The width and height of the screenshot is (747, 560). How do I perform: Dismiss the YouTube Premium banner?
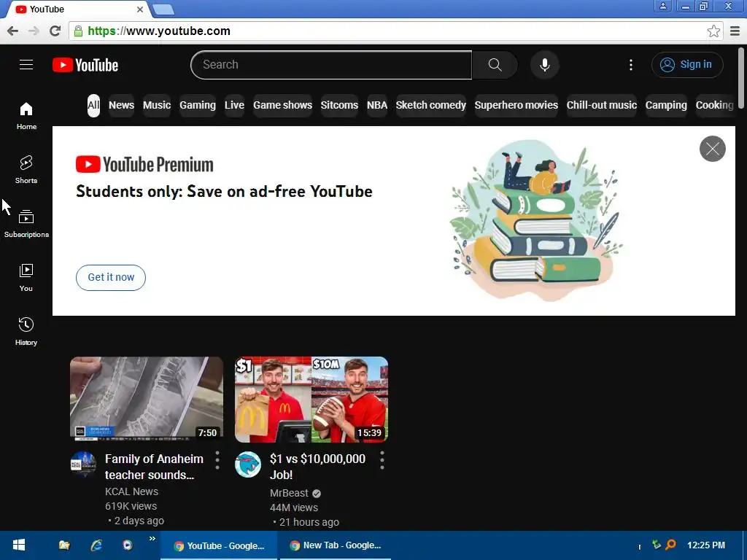tap(712, 149)
